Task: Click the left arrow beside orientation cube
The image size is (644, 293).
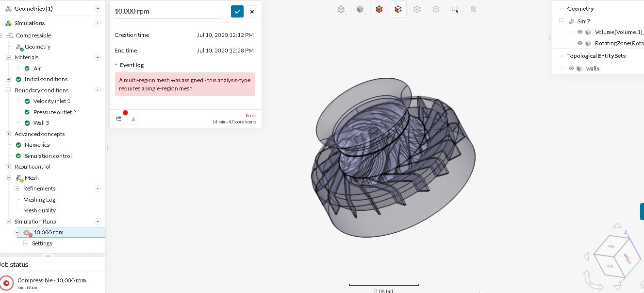Action: pyautogui.click(x=586, y=256)
